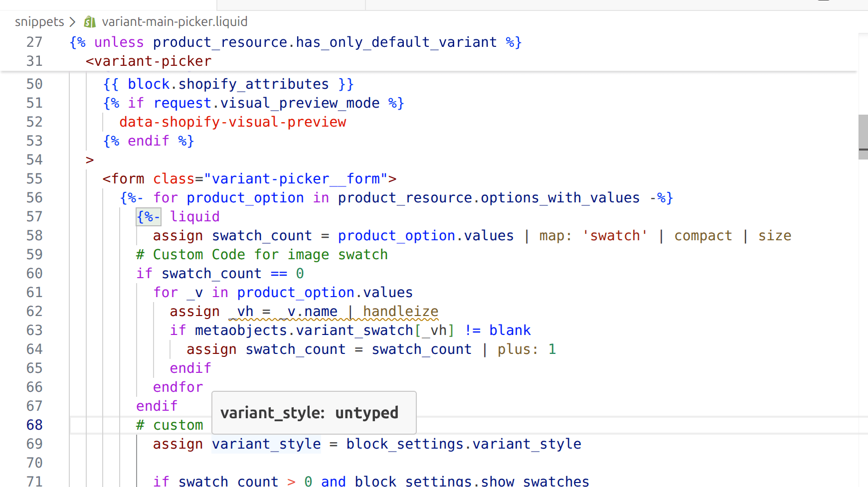The height and width of the screenshot is (487, 868).
Task: Click 'blank' keyword on line 63
Action: point(510,330)
